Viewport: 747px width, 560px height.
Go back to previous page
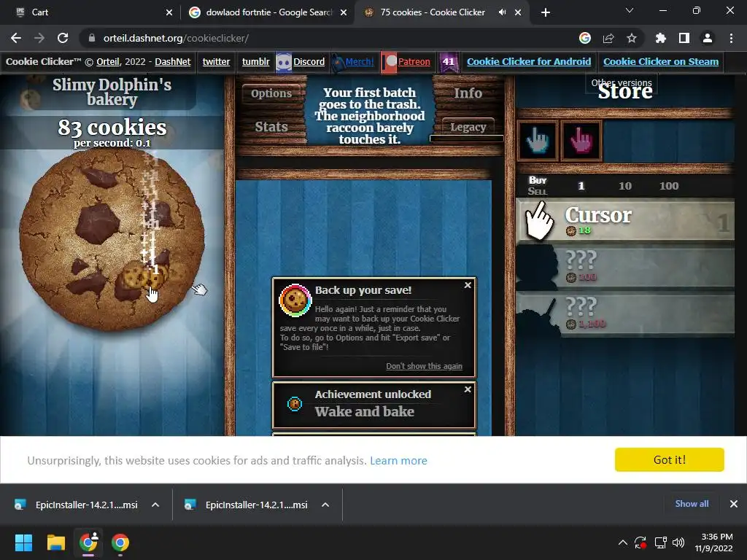pyautogui.click(x=16, y=38)
